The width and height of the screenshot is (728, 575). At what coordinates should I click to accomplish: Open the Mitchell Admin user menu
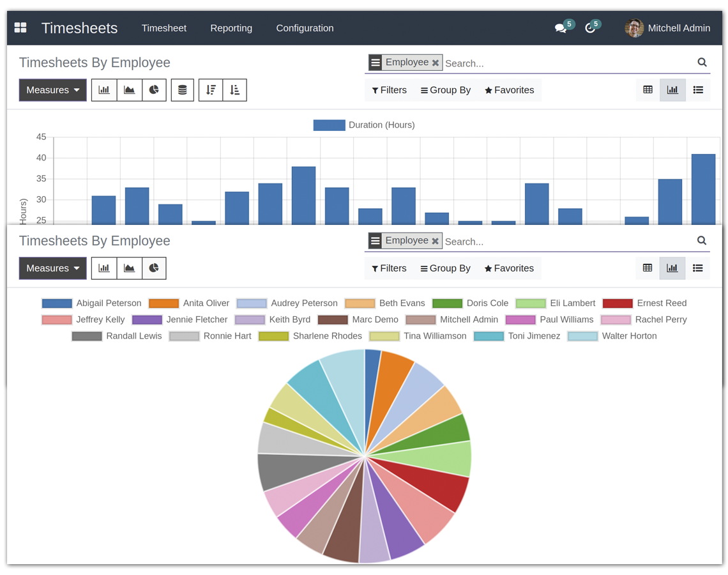click(667, 28)
